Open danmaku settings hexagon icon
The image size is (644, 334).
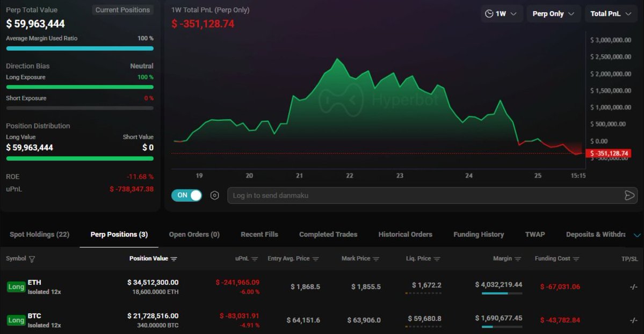[214, 195]
